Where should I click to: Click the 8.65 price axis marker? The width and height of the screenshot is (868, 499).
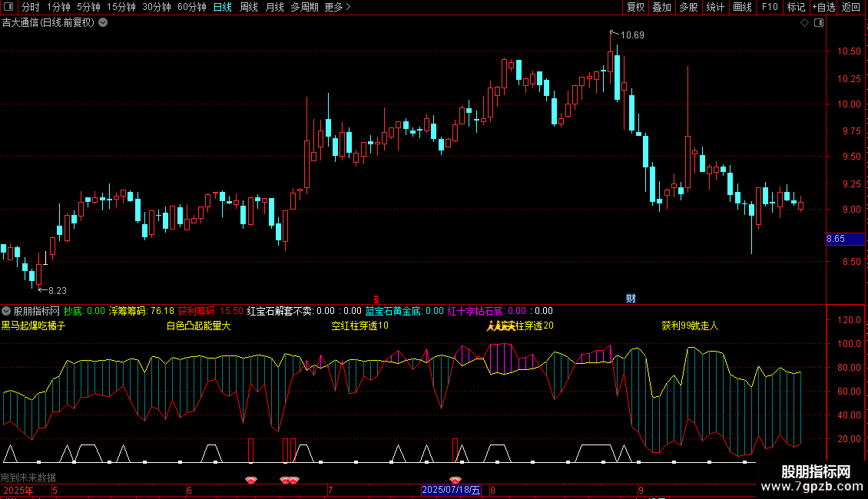click(845, 239)
